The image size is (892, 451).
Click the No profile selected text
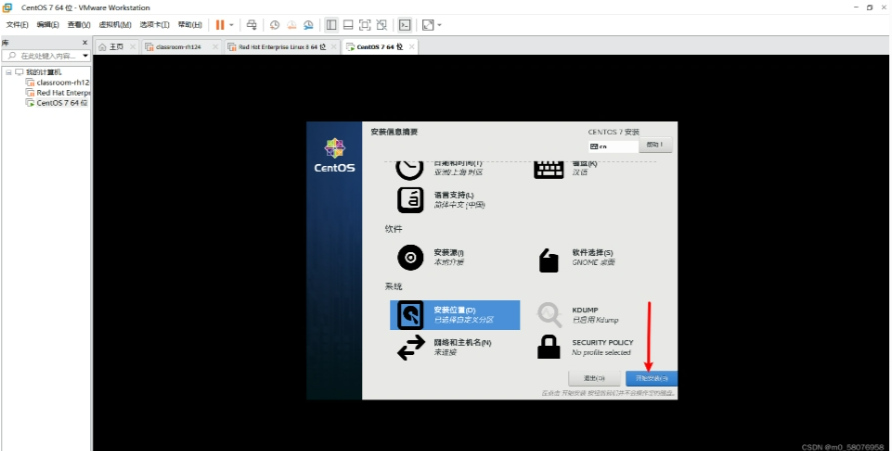click(x=601, y=353)
